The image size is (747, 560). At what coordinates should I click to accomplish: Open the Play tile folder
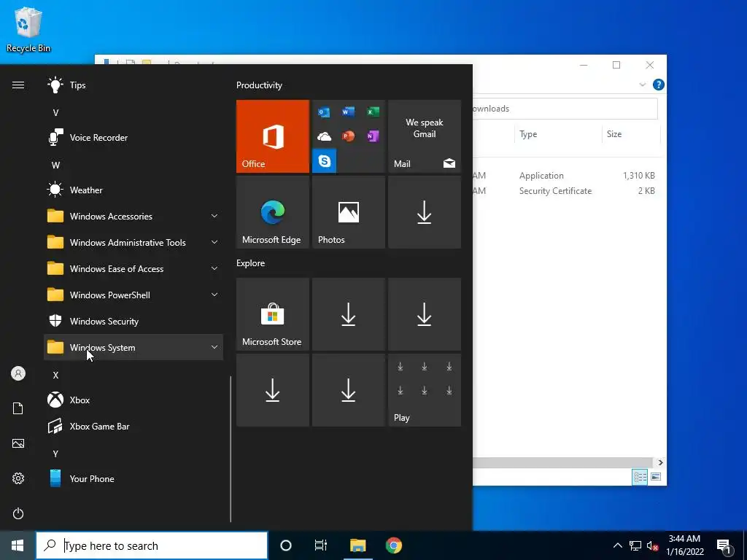click(425, 390)
